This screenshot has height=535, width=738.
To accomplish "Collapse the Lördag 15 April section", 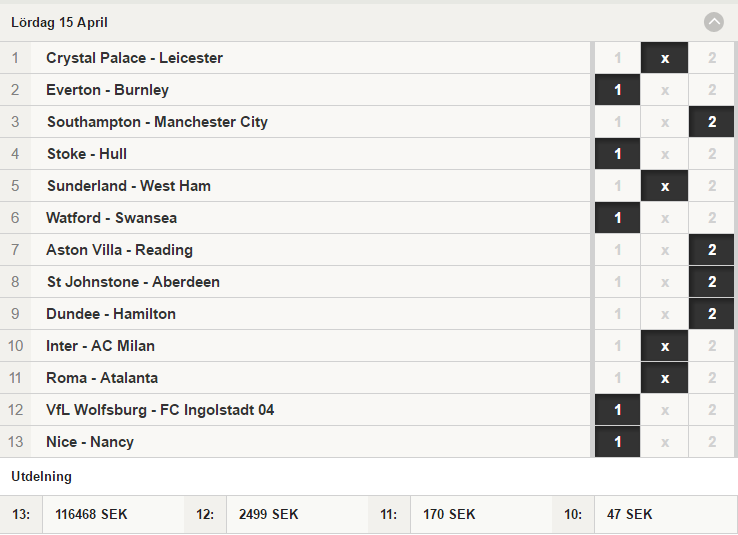I will point(714,22).
